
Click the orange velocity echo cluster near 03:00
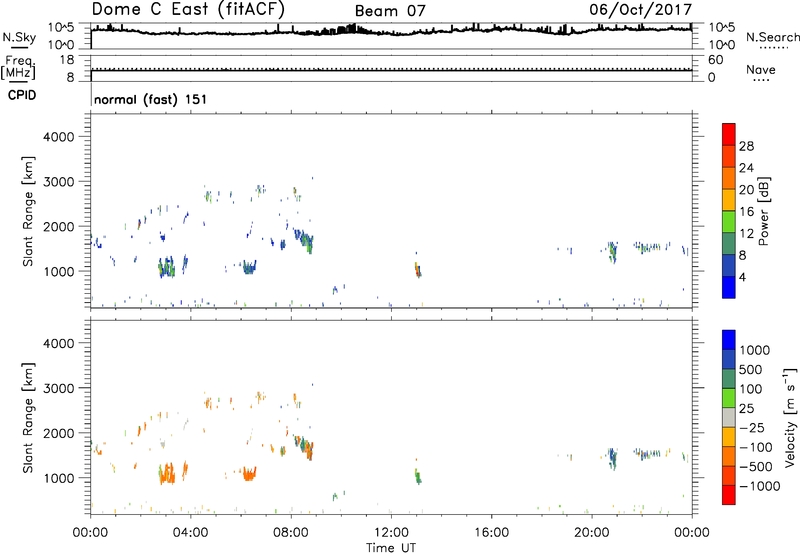pyautogui.click(x=167, y=473)
